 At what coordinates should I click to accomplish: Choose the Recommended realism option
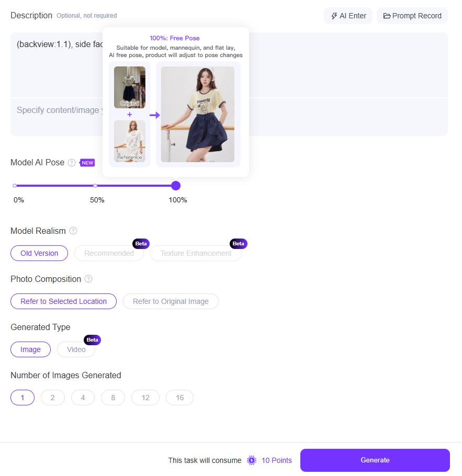[x=109, y=253]
